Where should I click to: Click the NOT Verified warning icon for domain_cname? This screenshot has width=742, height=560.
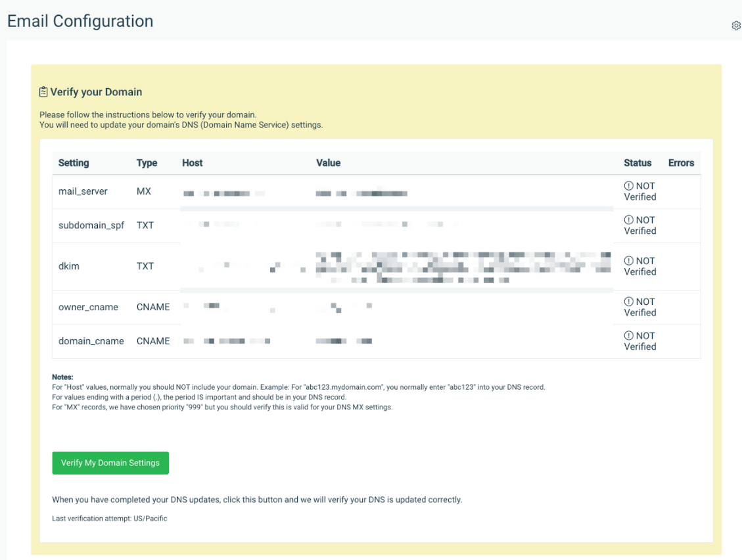point(628,335)
